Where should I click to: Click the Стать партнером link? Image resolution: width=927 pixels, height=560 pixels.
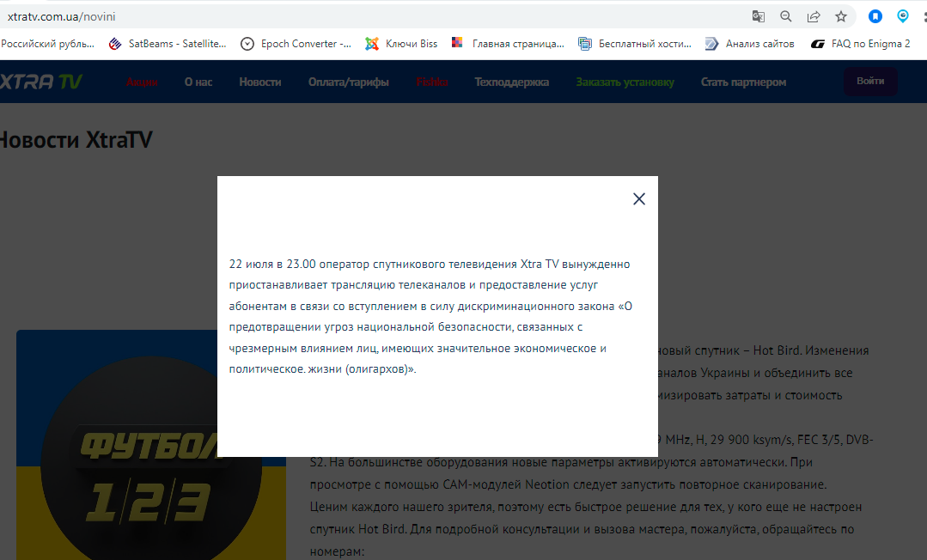point(743,82)
